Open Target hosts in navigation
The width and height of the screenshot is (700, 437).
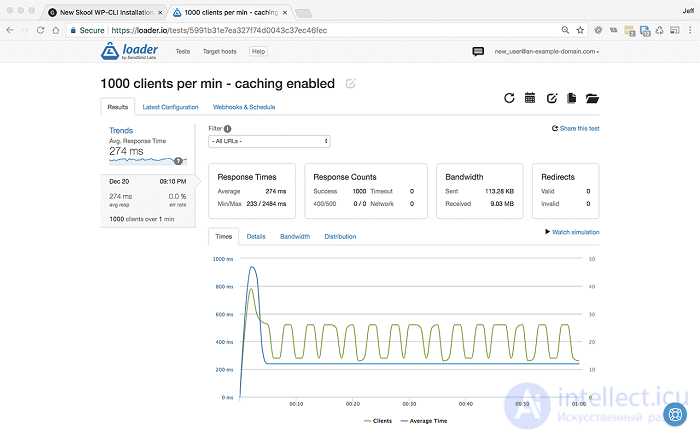[220, 51]
